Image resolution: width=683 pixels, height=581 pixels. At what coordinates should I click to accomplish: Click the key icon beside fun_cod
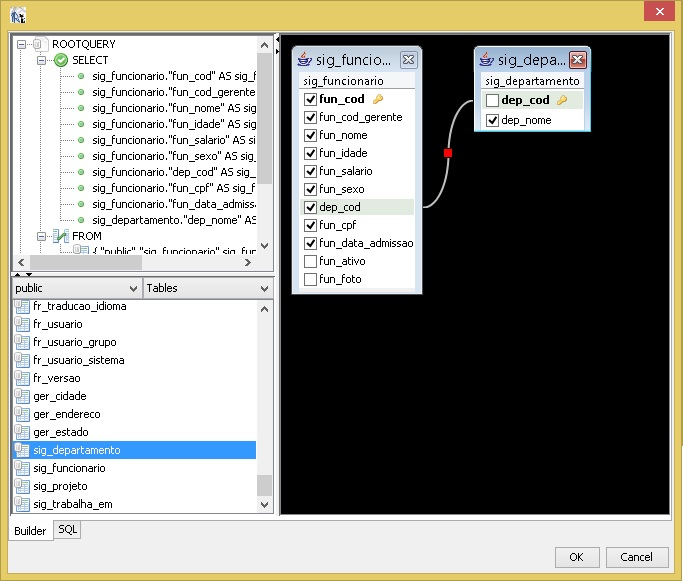378,100
